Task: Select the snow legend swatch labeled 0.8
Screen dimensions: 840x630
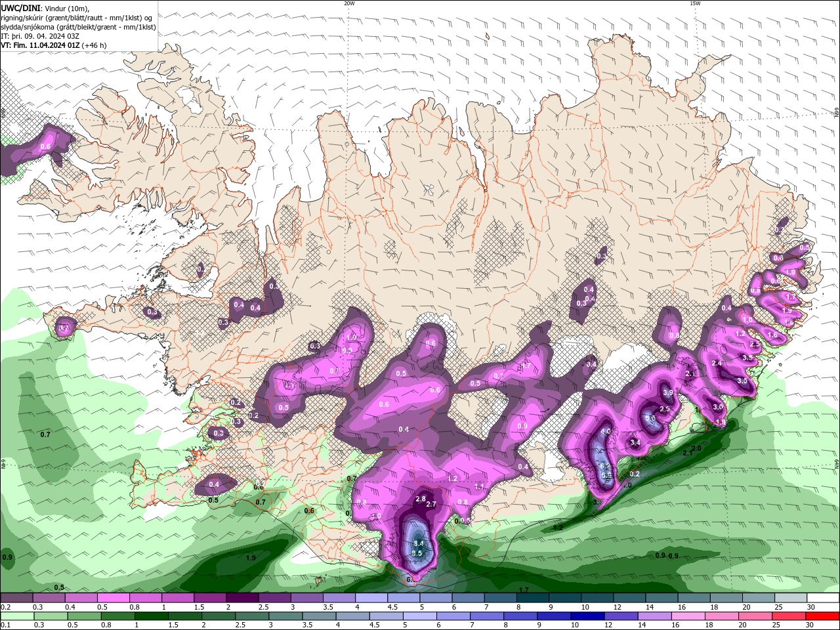Action: [145, 598]
